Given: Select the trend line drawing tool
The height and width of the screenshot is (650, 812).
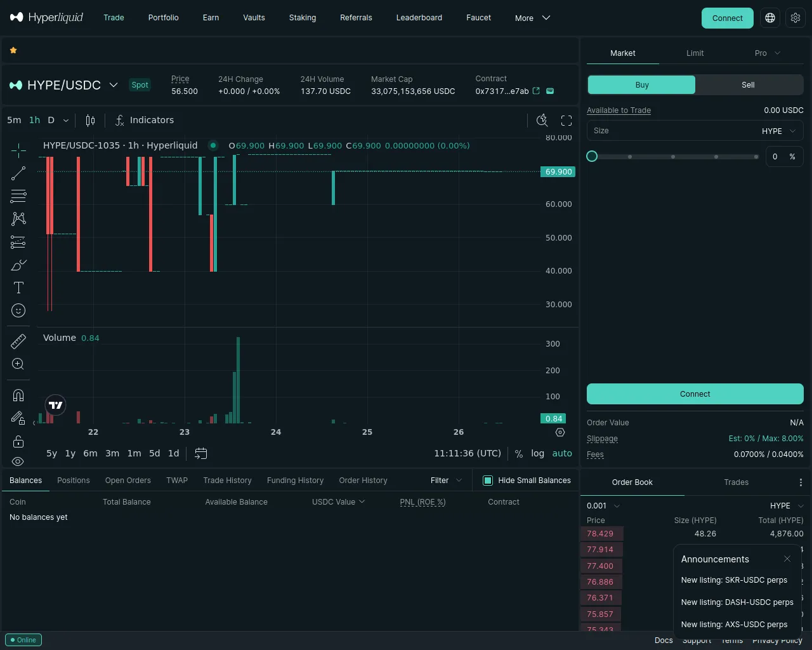Looking at the screenshot, I should (x=18, y=173).
